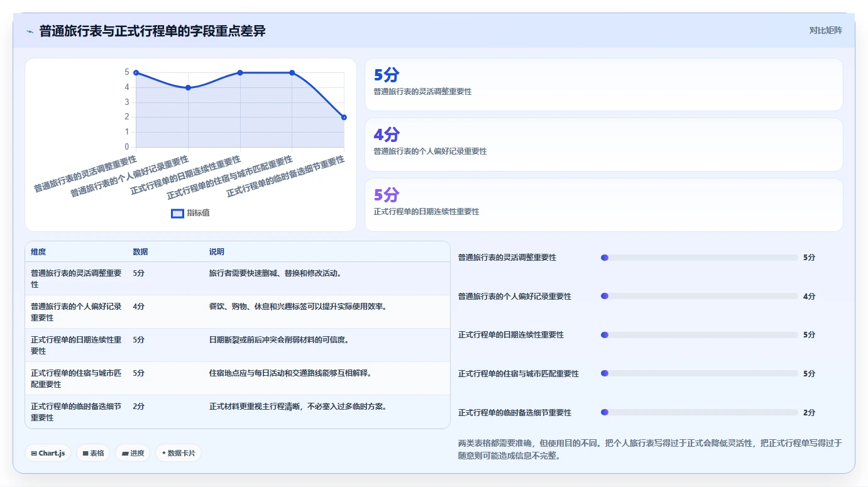
Task: Click the 维度 column header
Action: coord(38,252)
